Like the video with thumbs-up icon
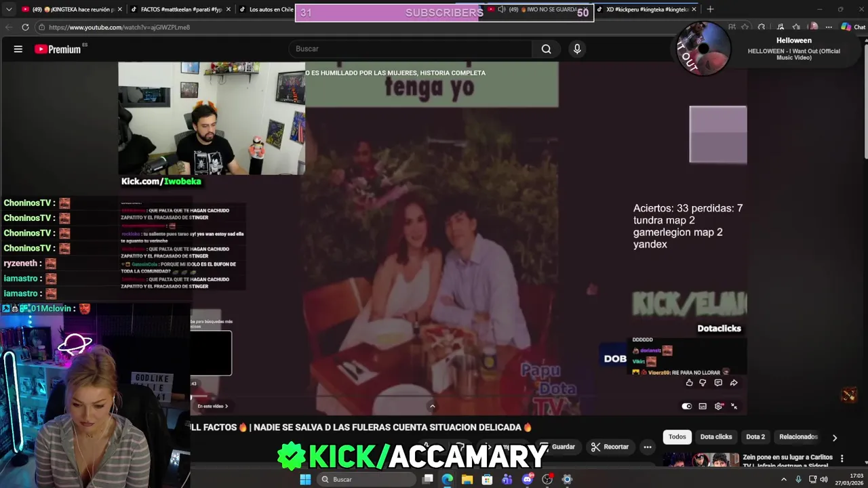The height and width of the screenshot is (488, 868). click(690, 383)
